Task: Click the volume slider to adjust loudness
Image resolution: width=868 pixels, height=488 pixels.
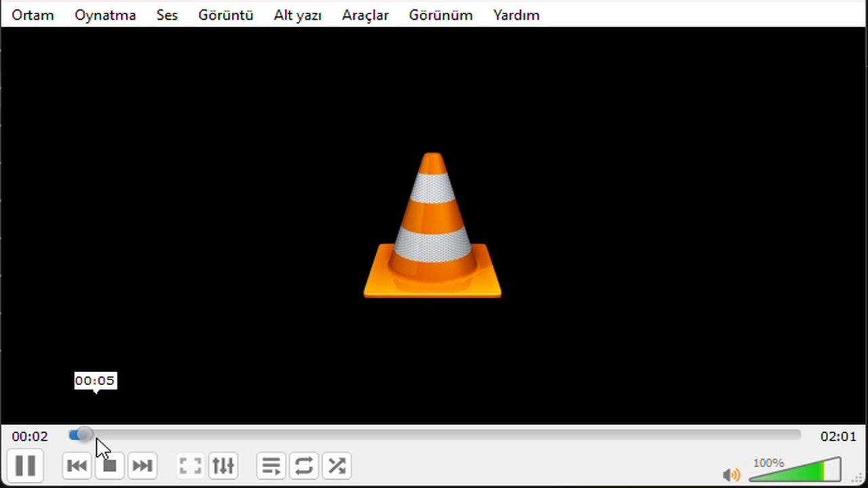Action: point(793,471)
